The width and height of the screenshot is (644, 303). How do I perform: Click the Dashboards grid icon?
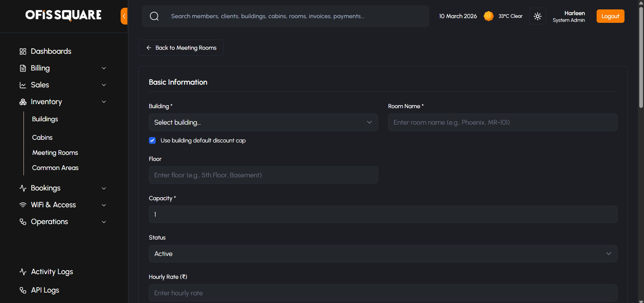point(23,51)
